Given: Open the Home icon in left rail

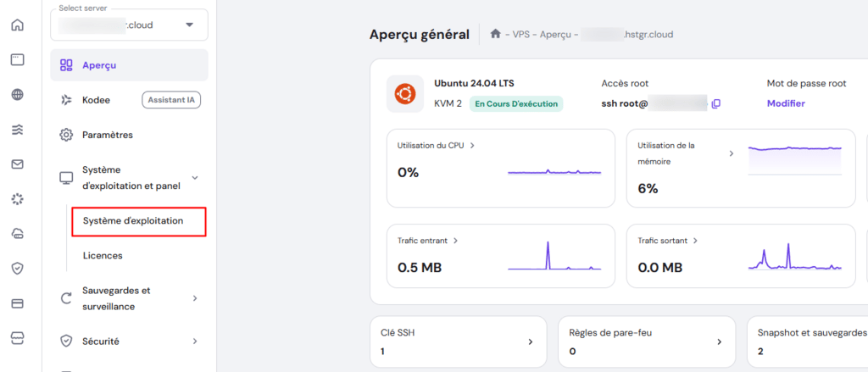Looking at the screenshot, I should (18, 25).
